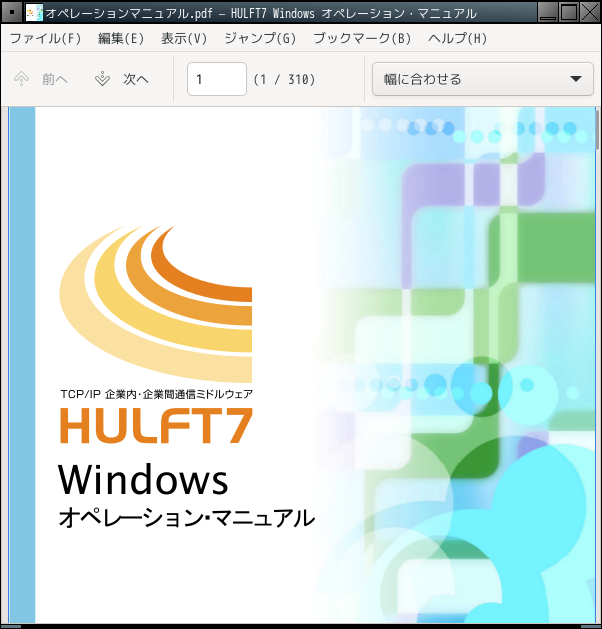This screenshot has width=602, height=629.
Task: Open the ファイル(F) menu
Action: [x=45, y=39]
